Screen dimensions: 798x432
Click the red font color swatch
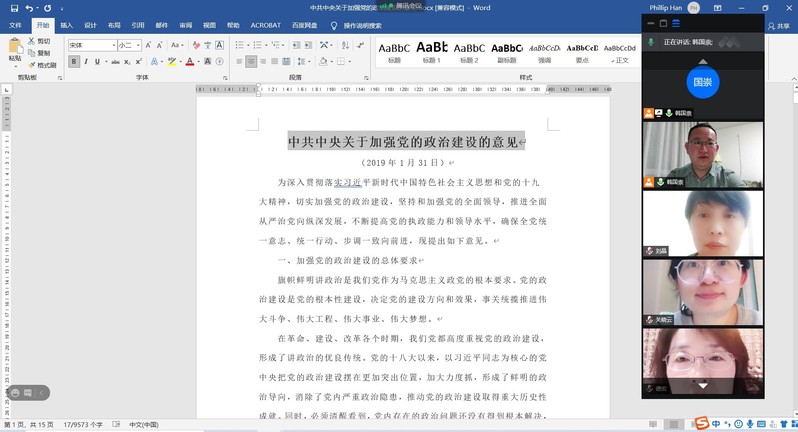pyautogui.click(x=190, y=62)
